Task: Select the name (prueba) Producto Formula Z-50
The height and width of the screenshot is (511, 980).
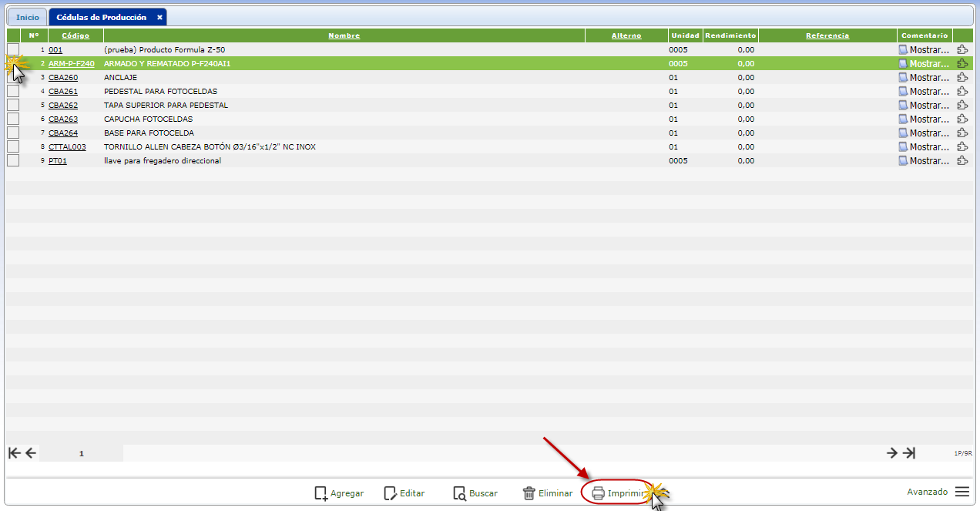Action: [x=164, y=50]
